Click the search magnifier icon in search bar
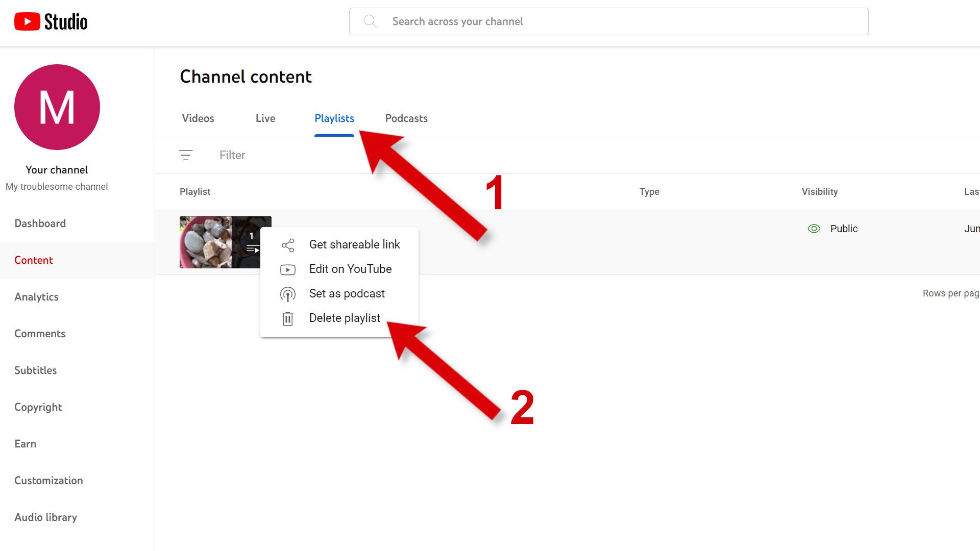The width and height of the screenshot is (980, 551). point(370,21)
